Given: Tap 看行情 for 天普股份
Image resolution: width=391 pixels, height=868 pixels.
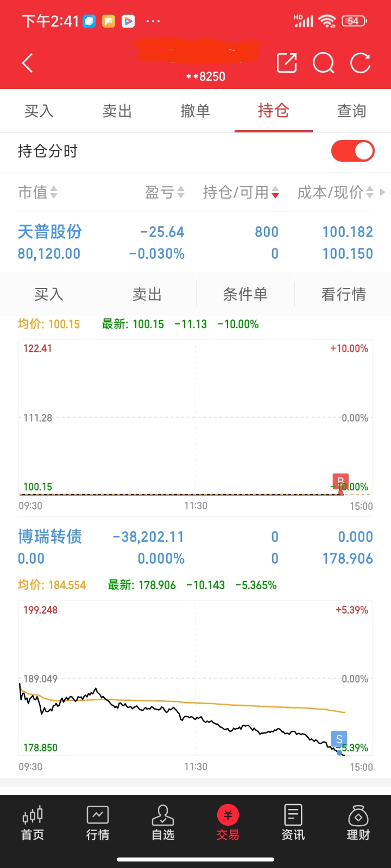Looking at the screenshot, I should (343, 295).
